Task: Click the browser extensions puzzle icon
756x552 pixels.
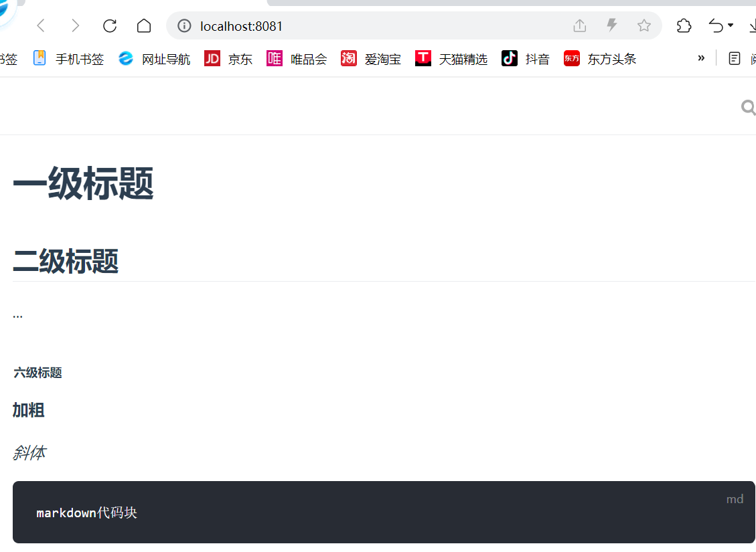Action: tap(684, 25)
